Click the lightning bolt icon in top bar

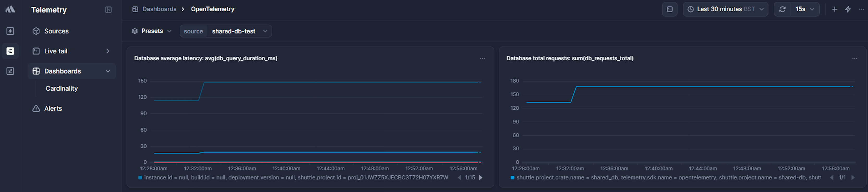(848, 9)
